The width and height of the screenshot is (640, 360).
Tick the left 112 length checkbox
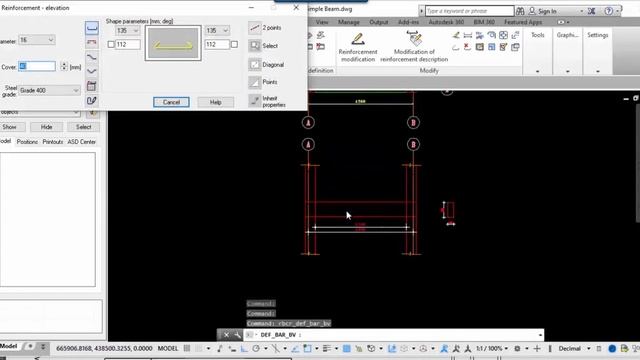click(x=111, y=44)
